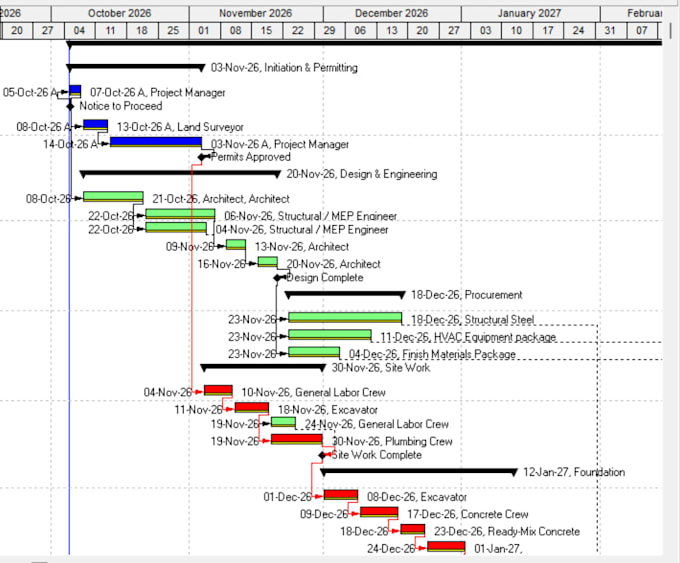Select blue bar ending 07-Oct-26 A, Project Manager
Viewport: 680px width, 563px height.
[75, 91]
